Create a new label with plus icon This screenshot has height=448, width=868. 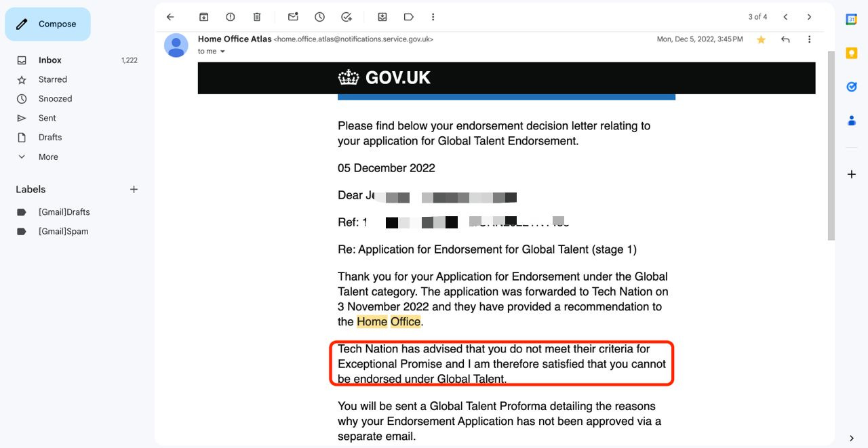pyautogui.click(x=134, y=189)
